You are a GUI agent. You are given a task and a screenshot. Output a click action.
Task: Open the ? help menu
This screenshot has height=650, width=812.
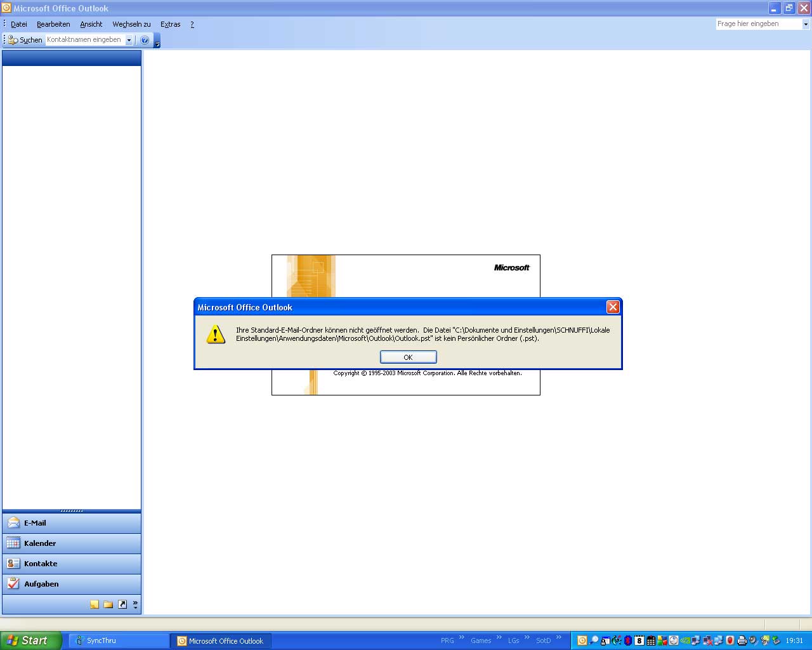coord(192,24)
